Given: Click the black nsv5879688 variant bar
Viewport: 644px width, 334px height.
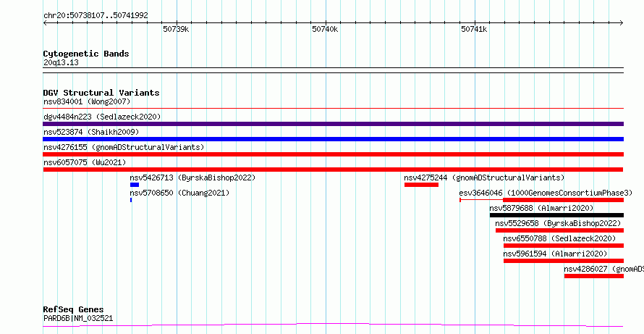Looking at the screenshot, I should 556,215.
